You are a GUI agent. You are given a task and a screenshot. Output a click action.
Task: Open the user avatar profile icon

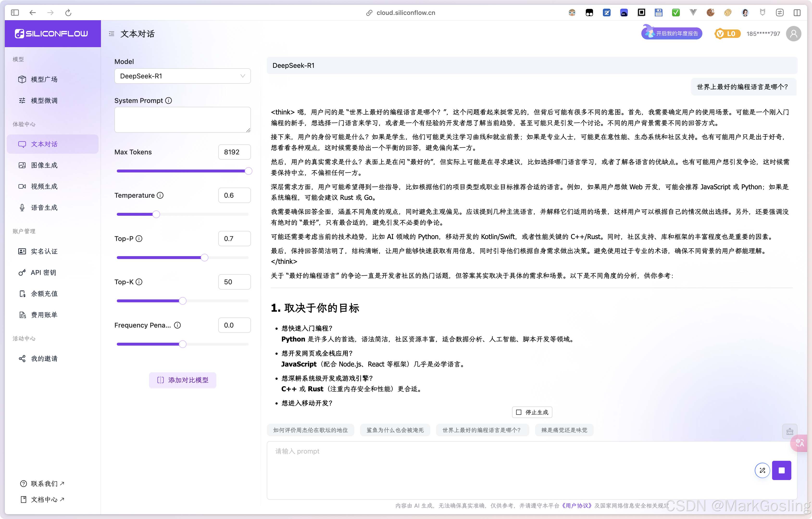[x=793, y=34]
